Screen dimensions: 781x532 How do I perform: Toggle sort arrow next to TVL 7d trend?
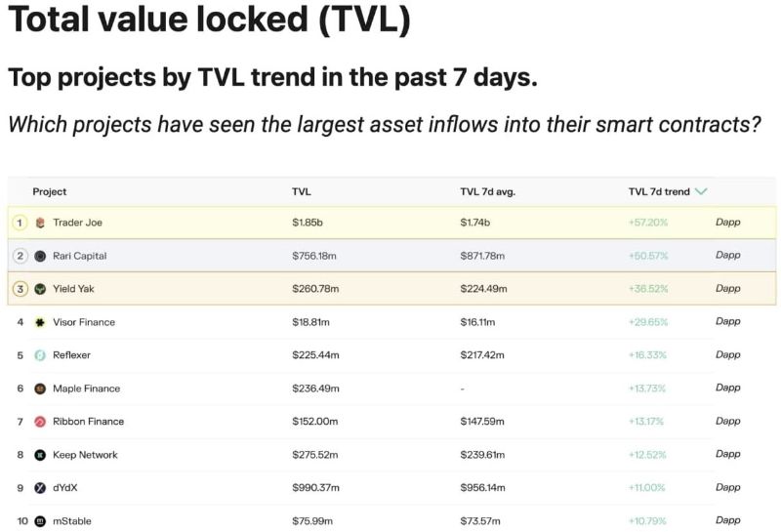point(701,192)
